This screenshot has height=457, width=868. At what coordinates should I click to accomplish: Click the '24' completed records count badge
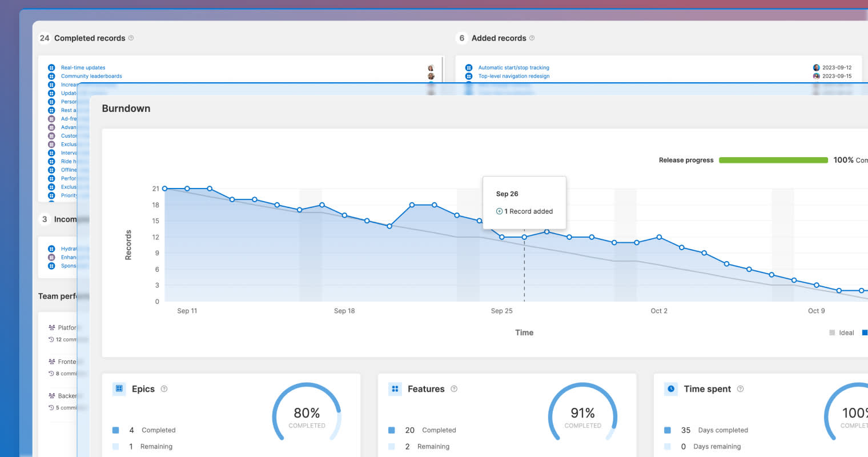(x=45, y=38)
